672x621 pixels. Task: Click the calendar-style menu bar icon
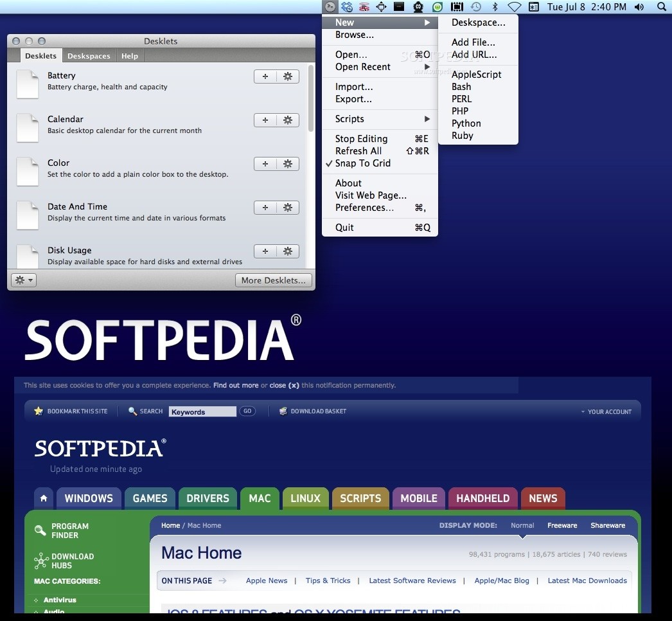pyautogui.click(x=534, y=6)
